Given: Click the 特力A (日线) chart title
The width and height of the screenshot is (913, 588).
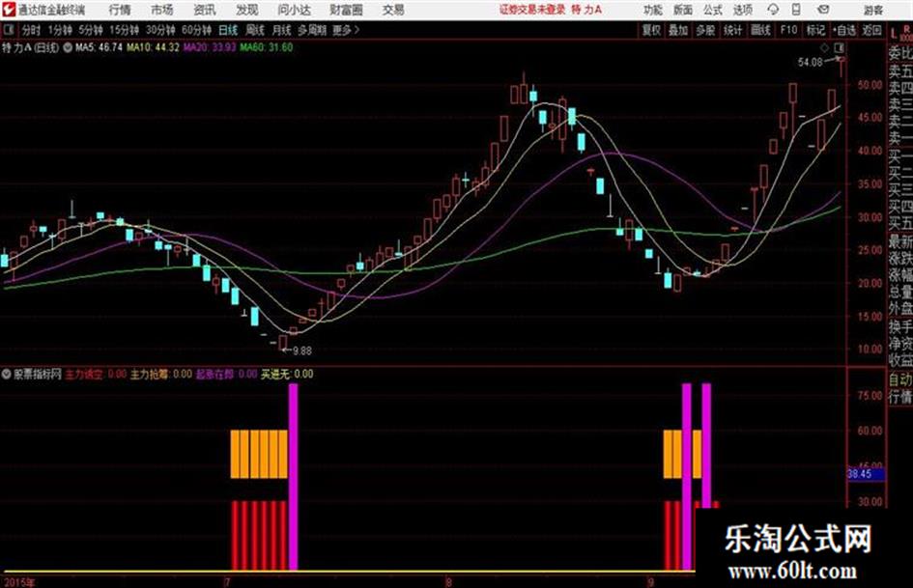Looking at the screenshot, I should point(30,47).
